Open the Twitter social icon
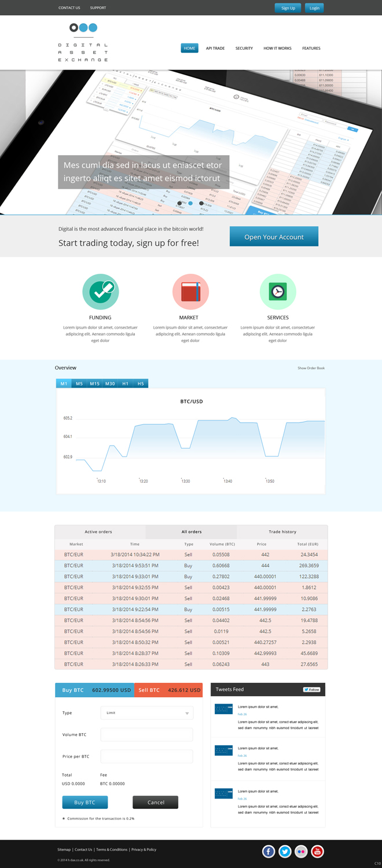 285,851
